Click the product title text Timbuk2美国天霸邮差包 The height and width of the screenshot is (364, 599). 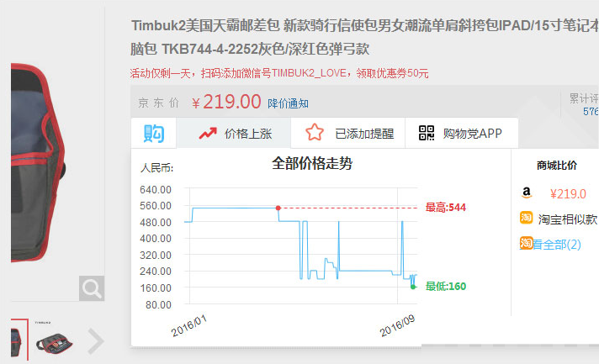(205, 25)
